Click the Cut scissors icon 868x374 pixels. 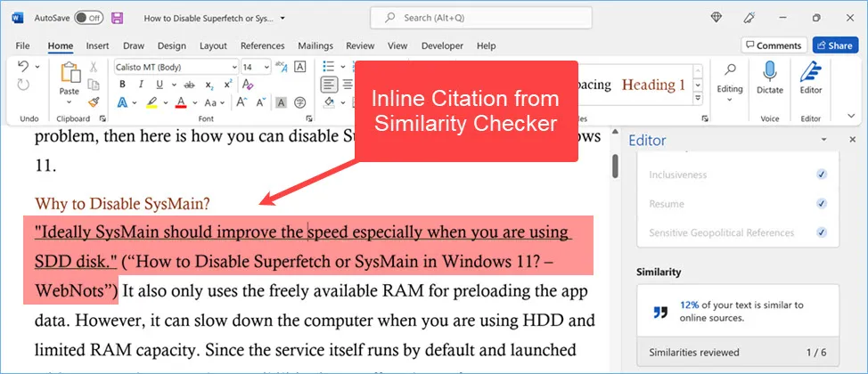(94, 67)
